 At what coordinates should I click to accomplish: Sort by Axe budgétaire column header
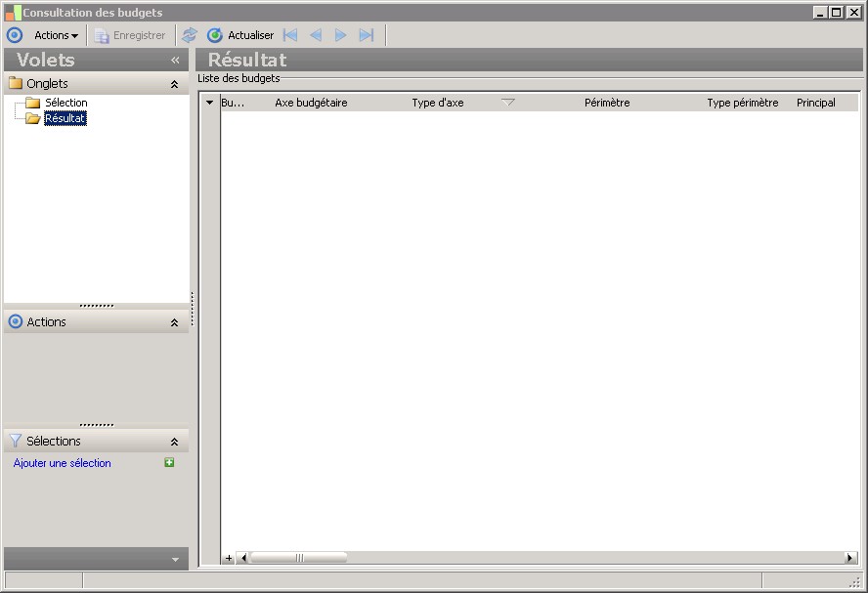pyautogui.click(x=311, y=103)
